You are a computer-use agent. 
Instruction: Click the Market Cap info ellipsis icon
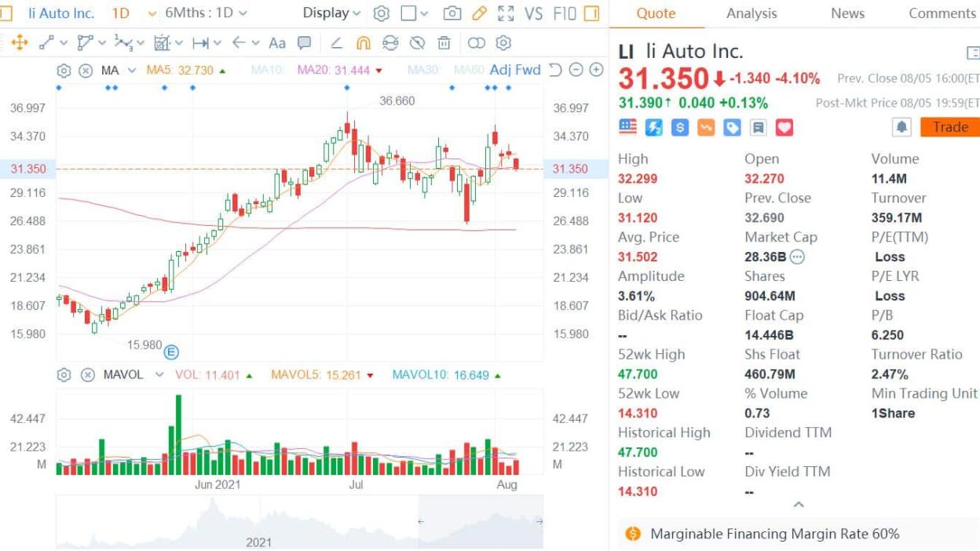click(797, 257)
